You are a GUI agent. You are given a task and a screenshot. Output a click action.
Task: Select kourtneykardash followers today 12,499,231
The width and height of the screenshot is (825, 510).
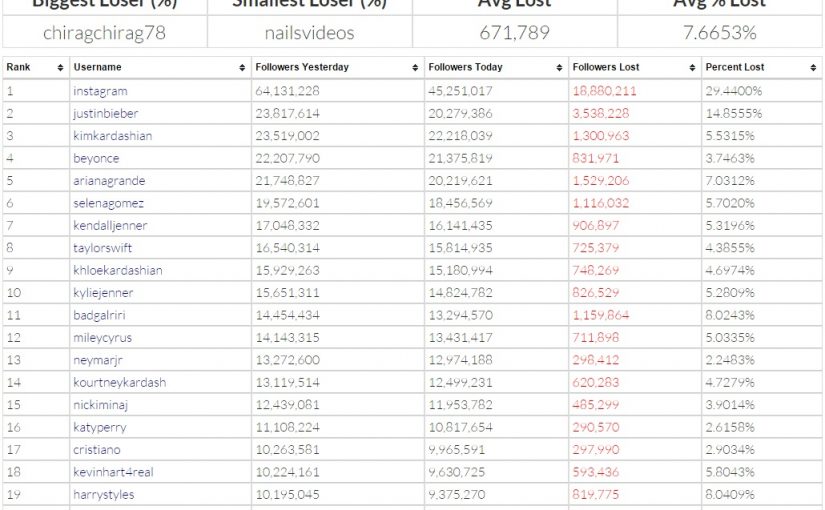[460, 383]
